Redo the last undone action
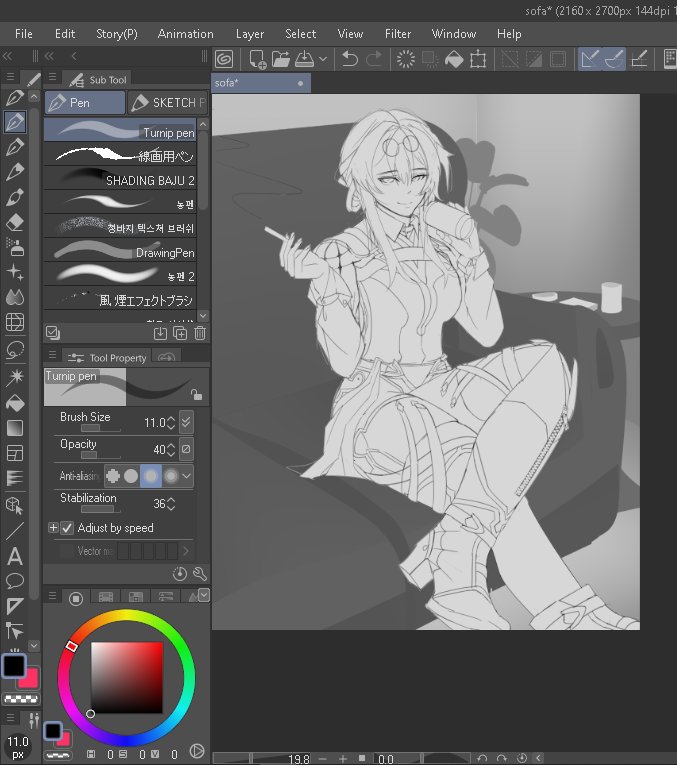 [x=374, y=59]
